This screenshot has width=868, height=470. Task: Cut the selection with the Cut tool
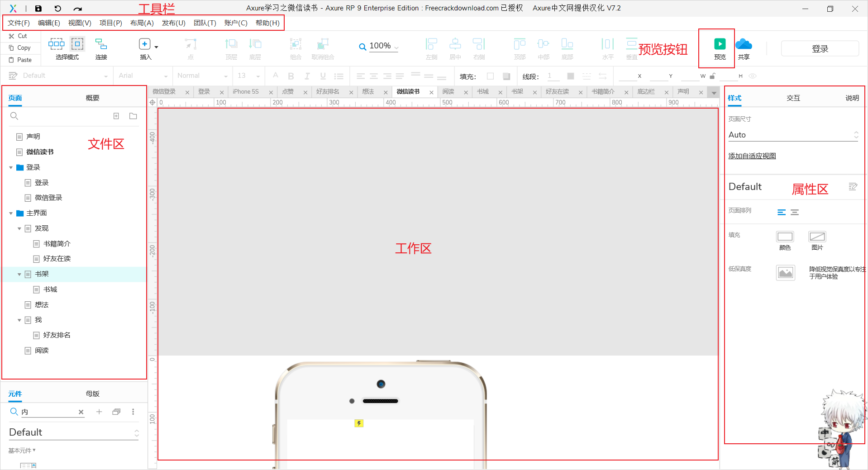point(18,36)
